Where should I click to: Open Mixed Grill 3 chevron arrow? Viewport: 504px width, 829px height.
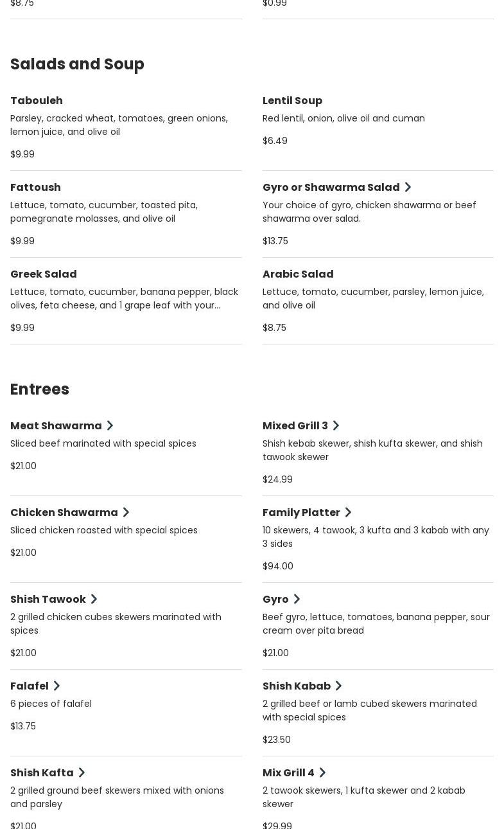(336, 426)
